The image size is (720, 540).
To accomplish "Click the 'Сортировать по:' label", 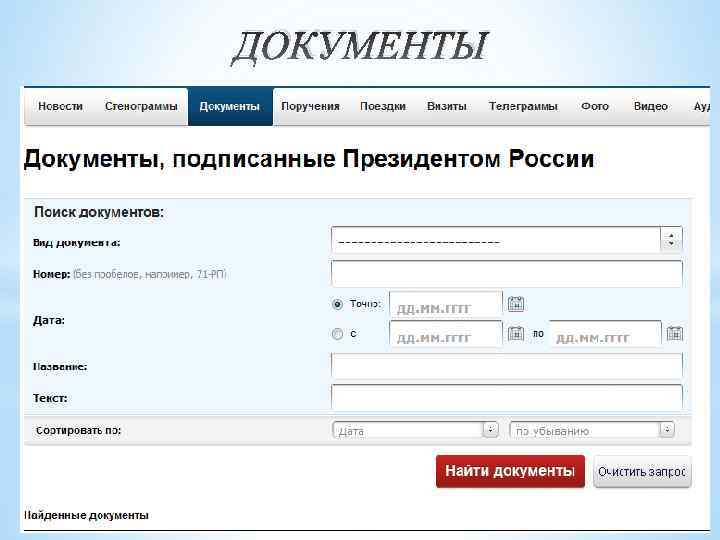I will 79,430.
